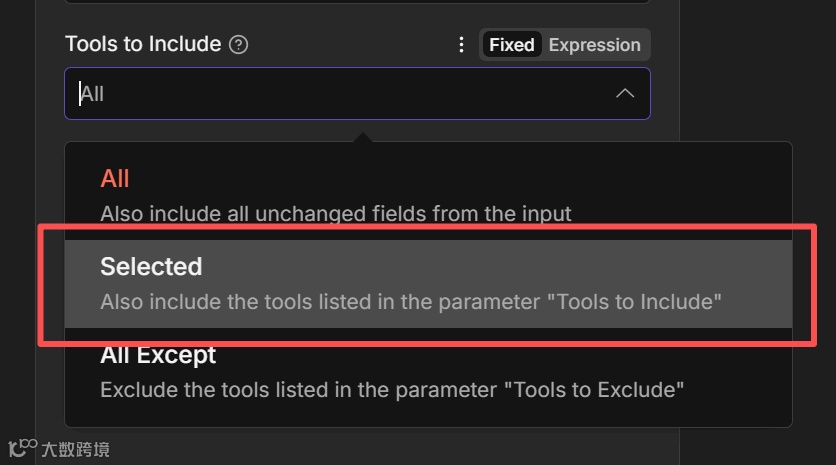Pick the "All Except" option
The height and width of the screenshot is (465, 836).
pos(158,355)
